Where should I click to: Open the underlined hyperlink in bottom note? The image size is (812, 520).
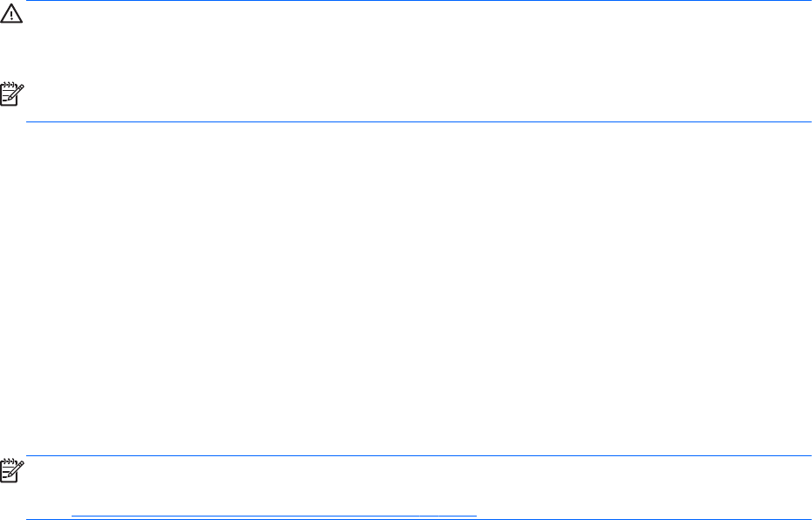273,516
